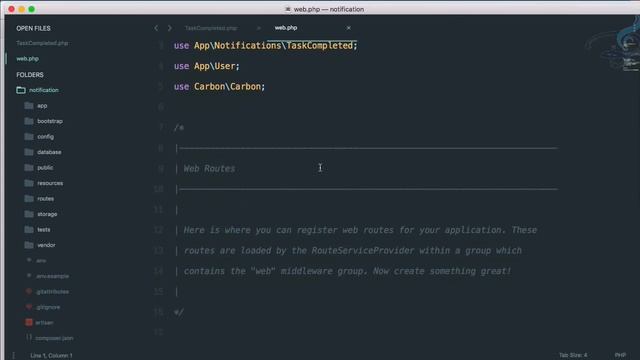Screen dimensions: 640x360
Task: Click the back navigation arrow above the tabs
Action: [156, 28]
